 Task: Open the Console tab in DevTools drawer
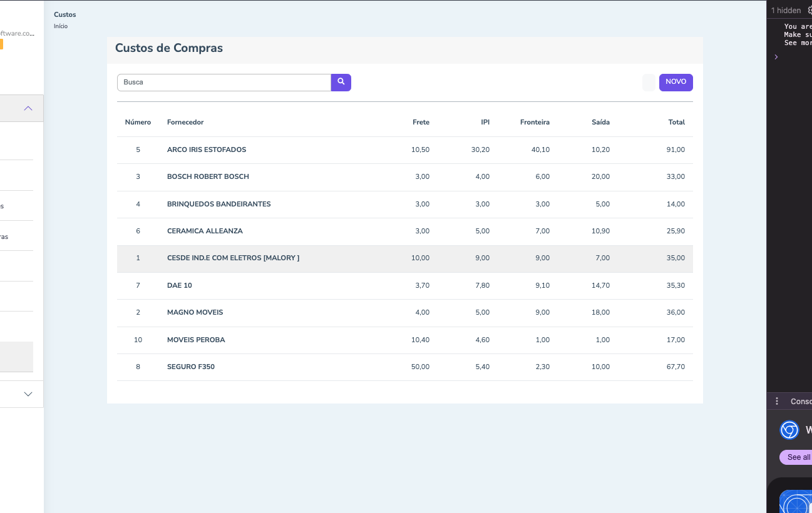pos(801,402)
